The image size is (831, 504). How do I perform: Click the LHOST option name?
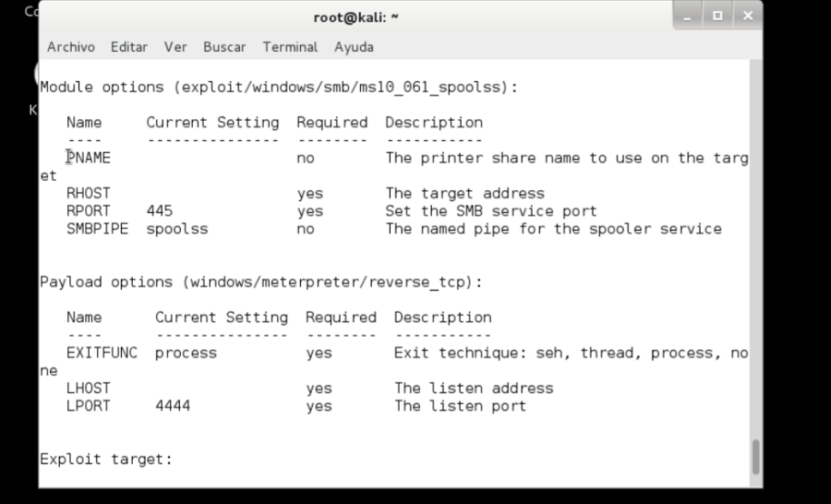point(89,389)
